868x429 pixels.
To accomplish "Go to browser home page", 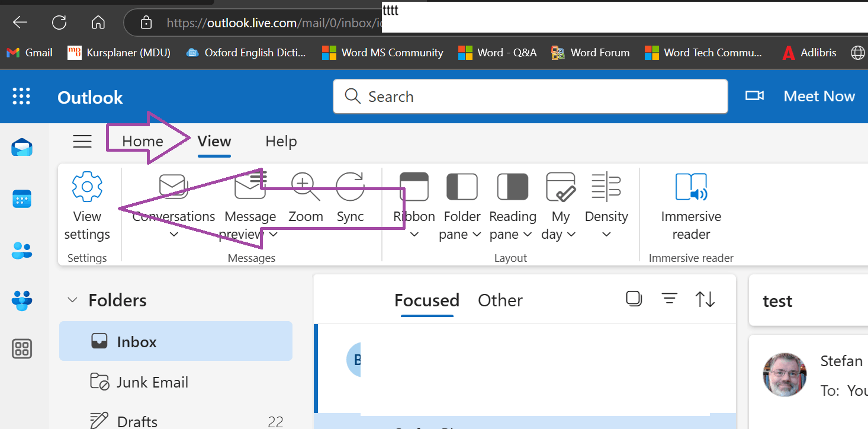I will click(98, 23).
